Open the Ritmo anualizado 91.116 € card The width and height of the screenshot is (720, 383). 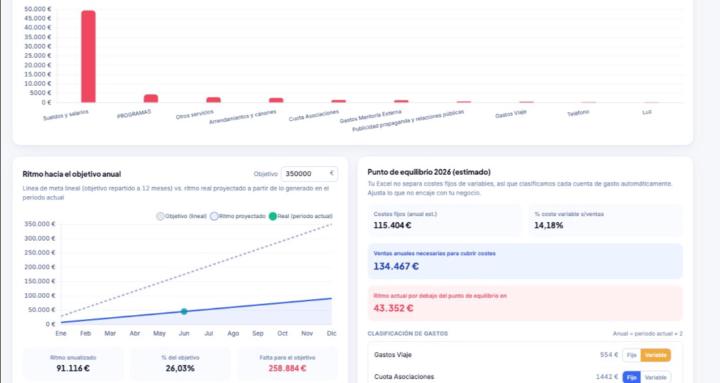[x=73, y=364]
